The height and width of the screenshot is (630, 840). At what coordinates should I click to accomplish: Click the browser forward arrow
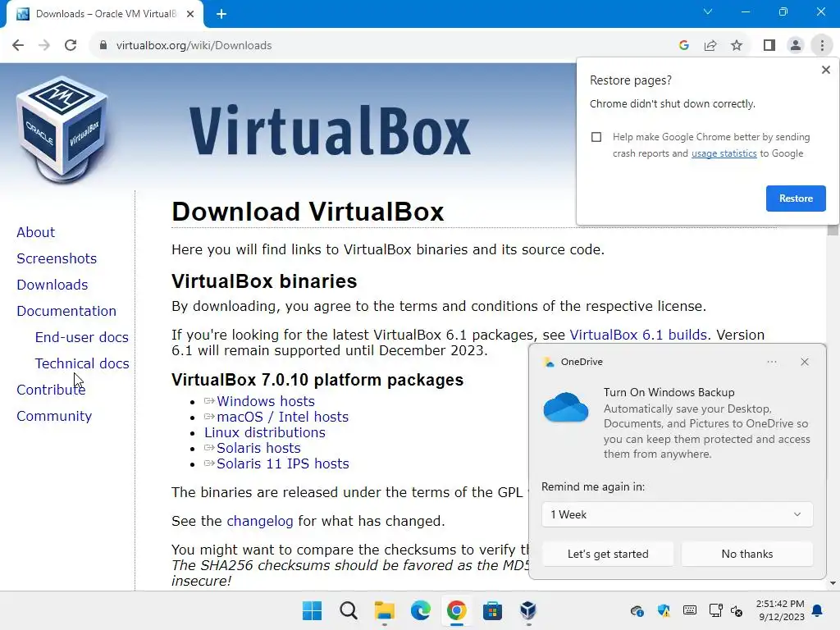44,46
